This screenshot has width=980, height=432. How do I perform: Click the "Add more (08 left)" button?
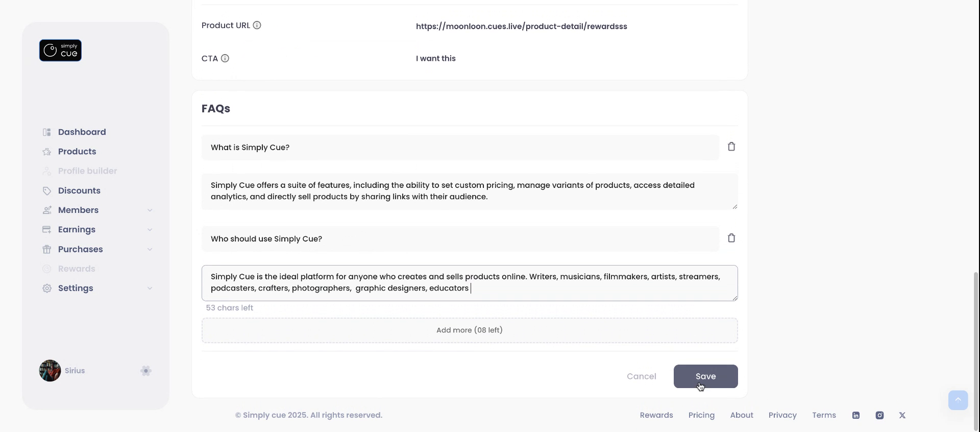[470, 330]
